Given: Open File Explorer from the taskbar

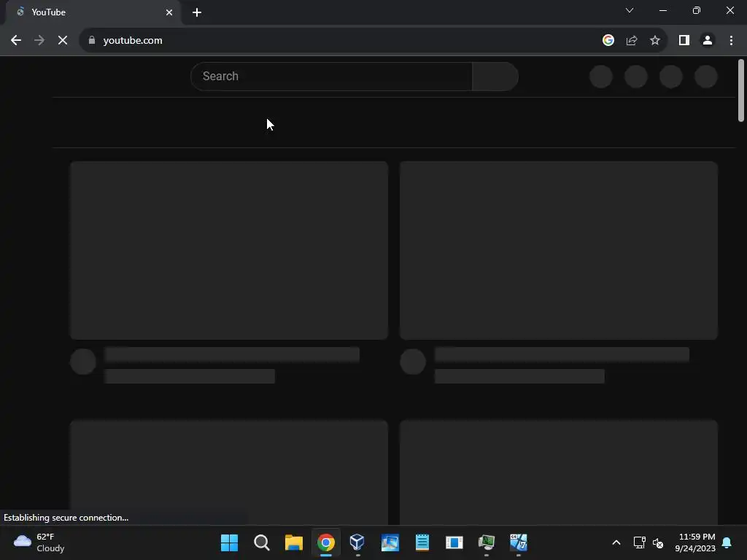Looking at the screenshot, I should point(294,542).
